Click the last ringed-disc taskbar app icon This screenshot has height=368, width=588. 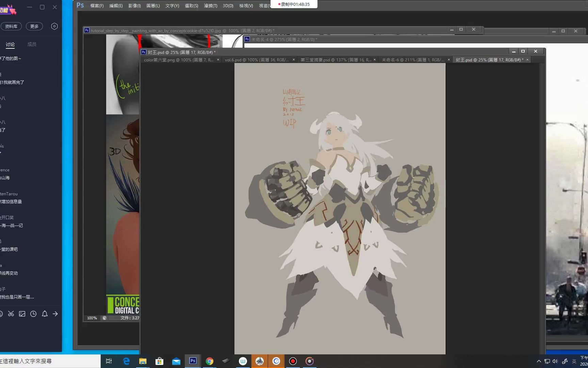tap(310, 361)
